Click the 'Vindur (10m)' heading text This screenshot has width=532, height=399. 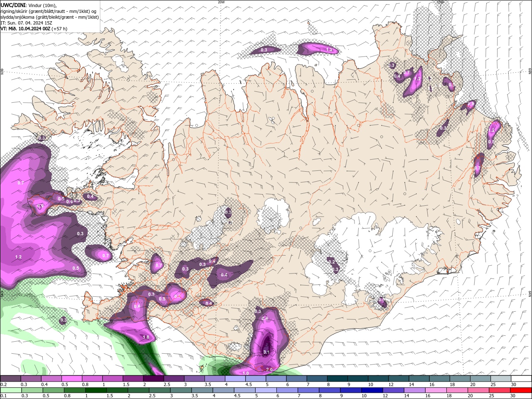42,5
